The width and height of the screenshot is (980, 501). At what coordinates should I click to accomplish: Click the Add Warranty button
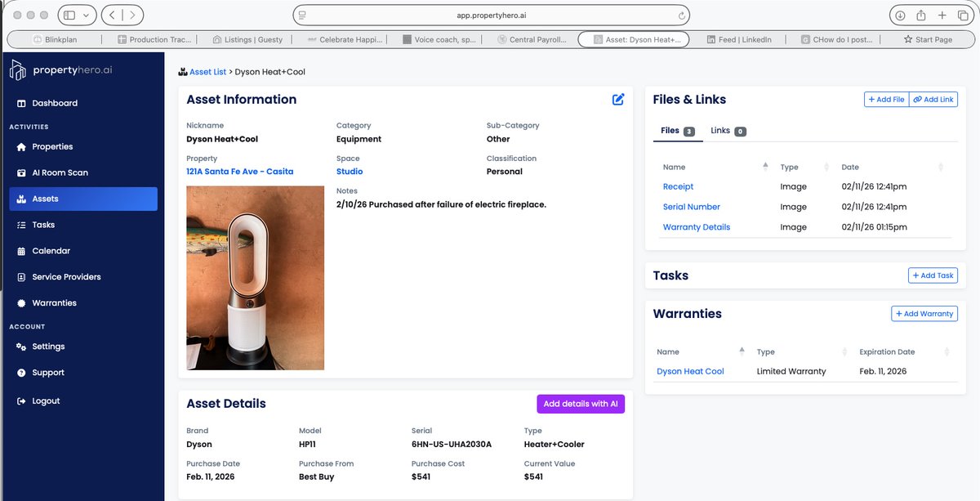pyautogui.click(x=924, y=314)
